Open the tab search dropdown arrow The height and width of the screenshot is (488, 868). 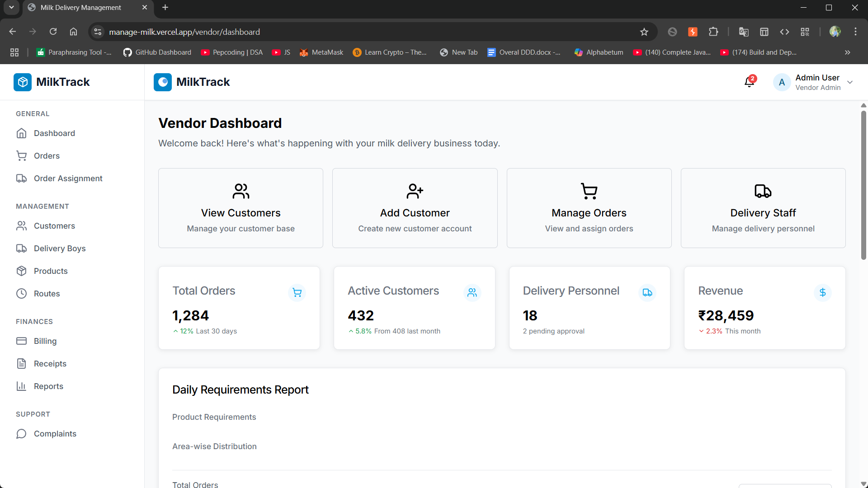pyautogui.click(x=11, y=7)
